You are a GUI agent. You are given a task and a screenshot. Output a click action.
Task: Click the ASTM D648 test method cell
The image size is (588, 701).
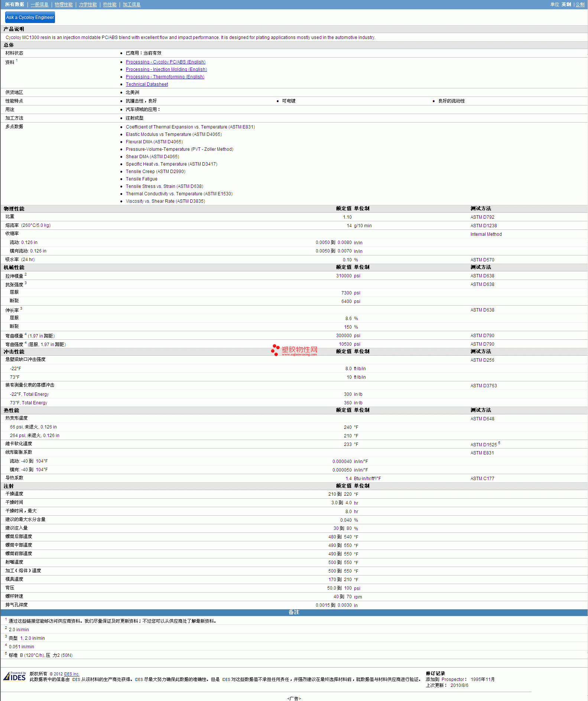(x=482, y=419)
